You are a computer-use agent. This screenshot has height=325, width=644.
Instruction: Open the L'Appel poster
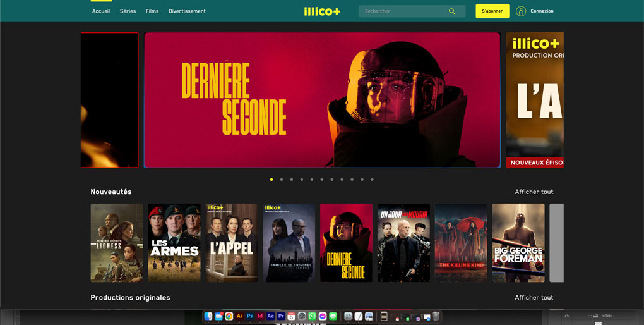pyautogui.click(x=232, y=243)
